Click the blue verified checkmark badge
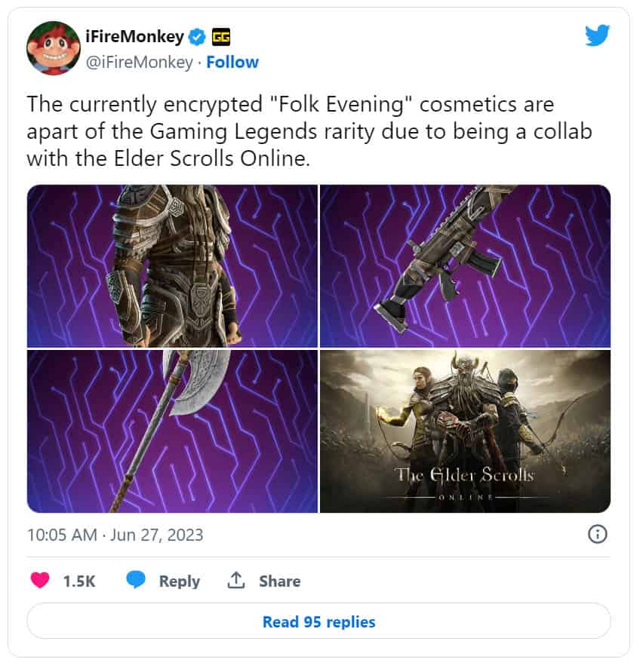This screenshot has width=643, height=672. (198, 37)
